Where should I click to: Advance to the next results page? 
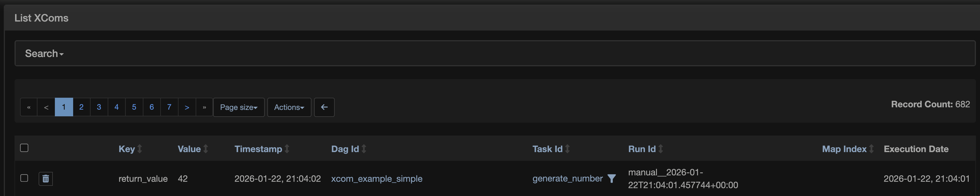187,107
